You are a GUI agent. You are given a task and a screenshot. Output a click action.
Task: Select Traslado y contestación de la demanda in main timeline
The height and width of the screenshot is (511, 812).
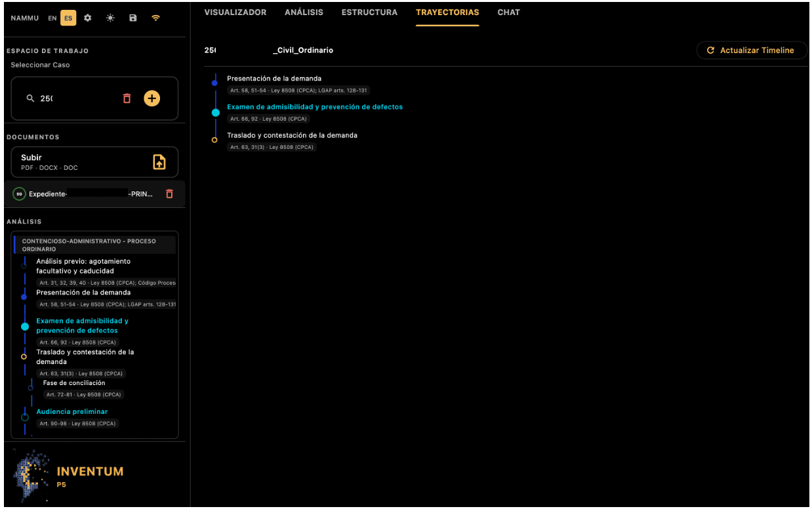click(292, 135)
